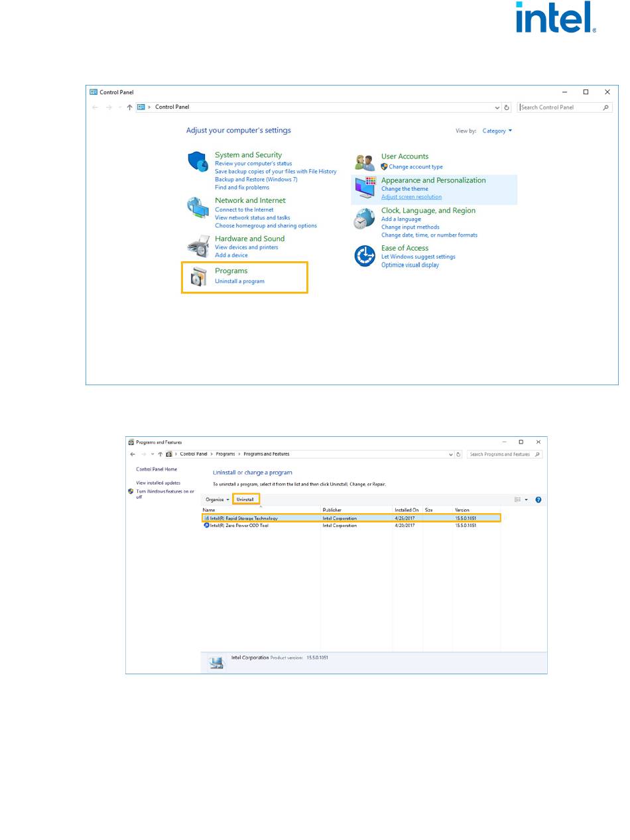The width and height of the screenshot is (630, 840).
Task: Click forward arrow in Programs and Features
Action: coord(143,454)
